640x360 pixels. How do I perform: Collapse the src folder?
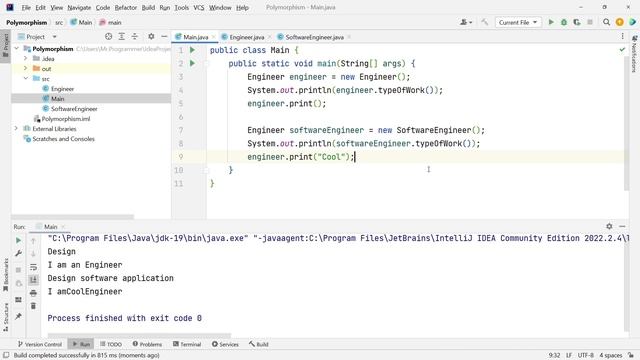(25, 78)
